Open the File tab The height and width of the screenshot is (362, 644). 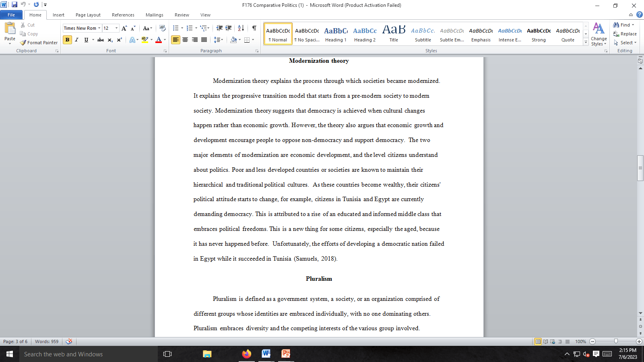[11, 15]
